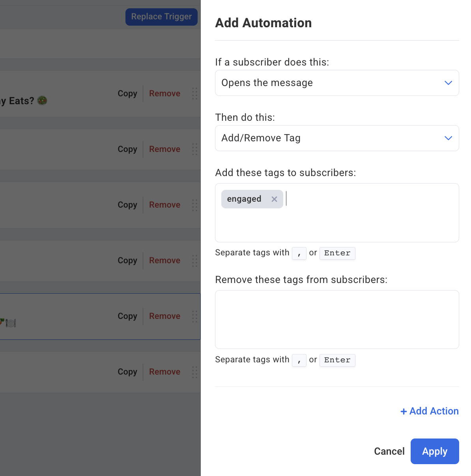Screen dimensions: 471x476
Task: Select the plate-and-cutlery emoji in the highlighted row
Action: click(x=11, y=323)
